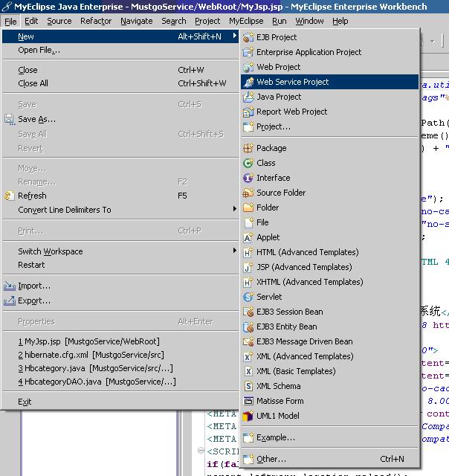Click the Servlet icon

248,297
